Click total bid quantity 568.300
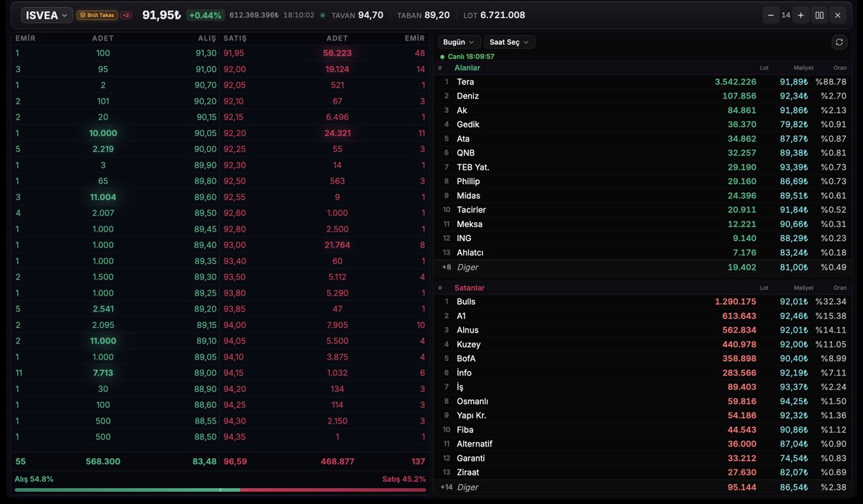 103,462
